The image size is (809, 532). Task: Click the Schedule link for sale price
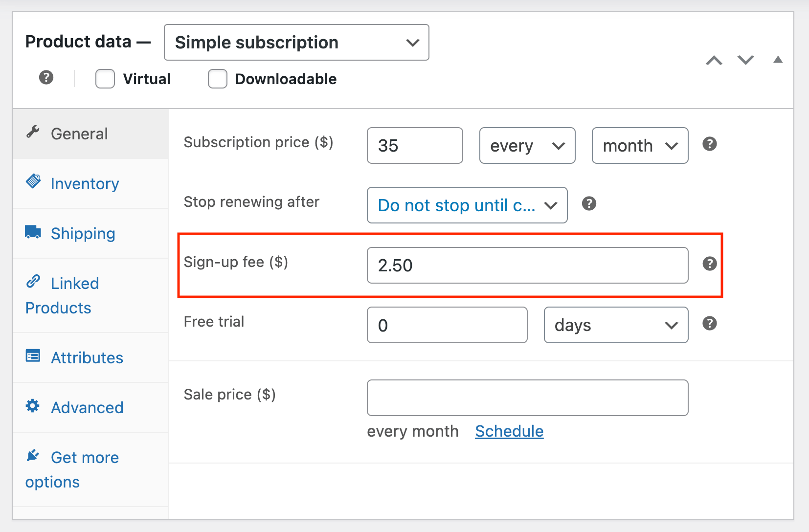(509, 431)
